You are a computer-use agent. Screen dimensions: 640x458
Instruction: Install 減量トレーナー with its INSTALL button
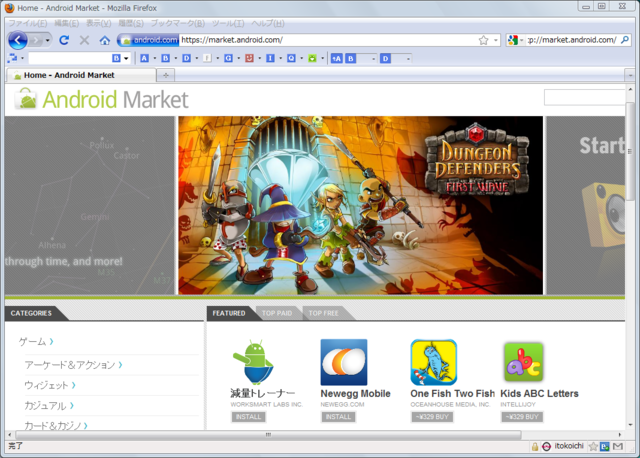pos(248,417)
